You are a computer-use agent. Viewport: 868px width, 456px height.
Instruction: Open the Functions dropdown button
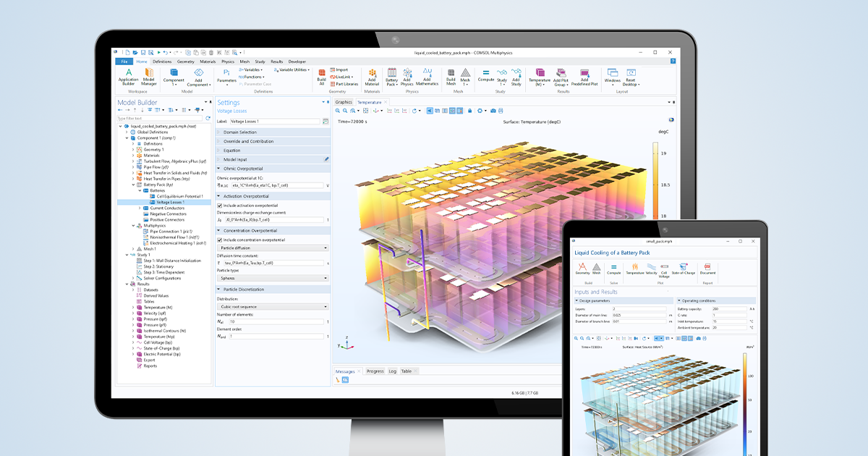click(252, 77)
